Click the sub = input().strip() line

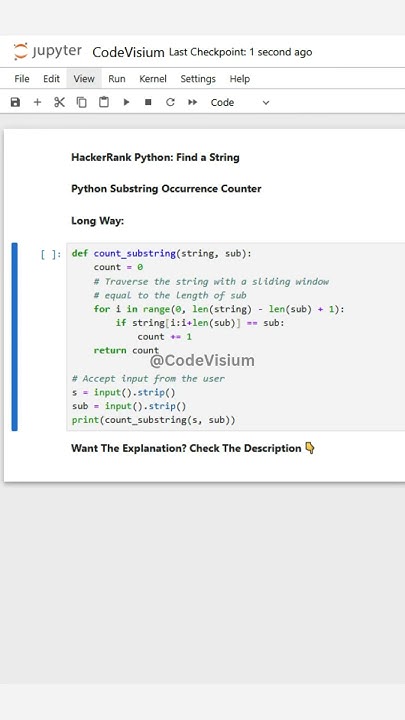coord(129,406)
